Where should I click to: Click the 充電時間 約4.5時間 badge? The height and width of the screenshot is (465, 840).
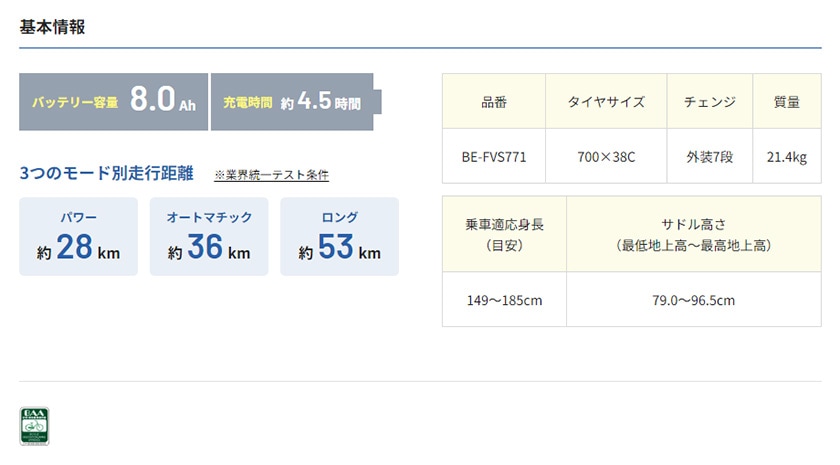click(x=296, y=102)
